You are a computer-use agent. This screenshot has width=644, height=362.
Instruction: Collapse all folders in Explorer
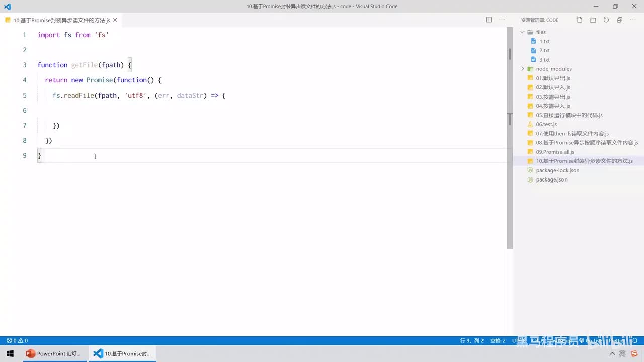[619, 20]
